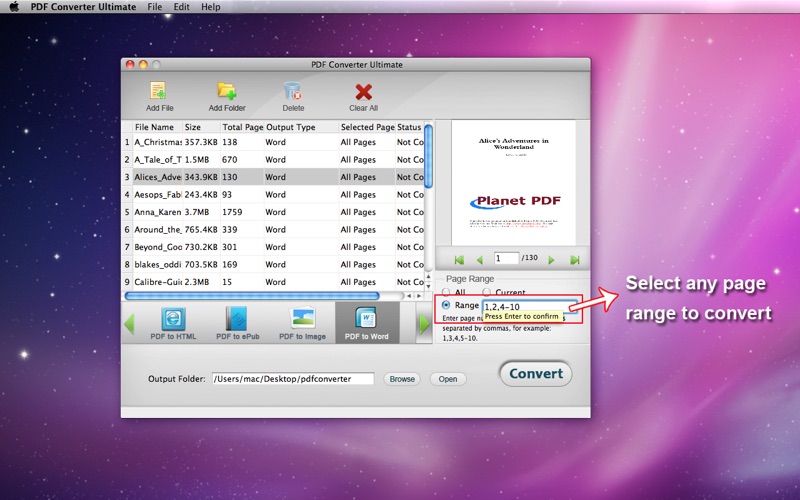Click the Alice's Adventures preview thumbnail
The width and height of the screenshot is (800, 500).
(x=513, y=183)
